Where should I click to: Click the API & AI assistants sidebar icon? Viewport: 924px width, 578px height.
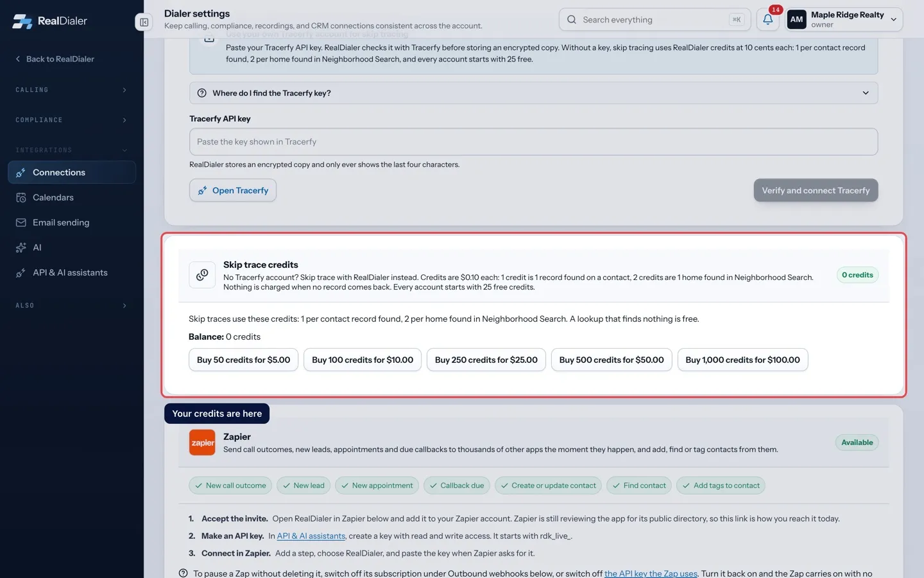(x=21, y=272)
